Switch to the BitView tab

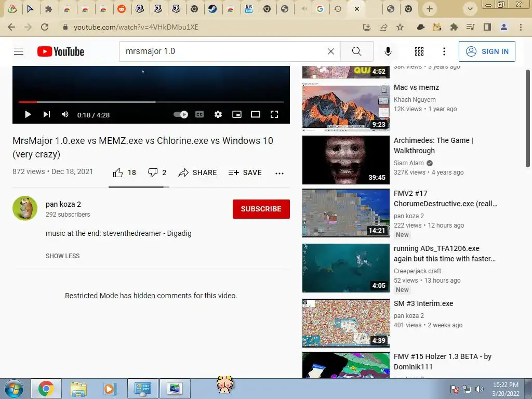(249, 9)
